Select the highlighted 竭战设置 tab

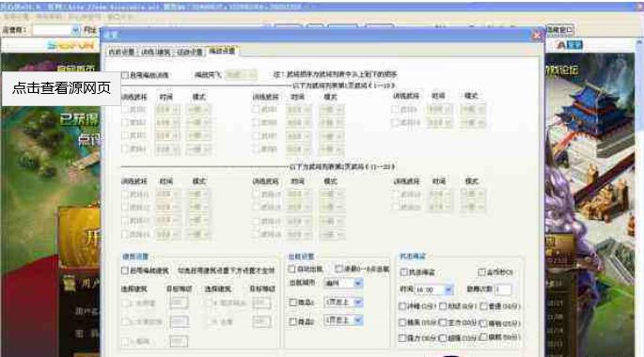[x=222, y=51]
